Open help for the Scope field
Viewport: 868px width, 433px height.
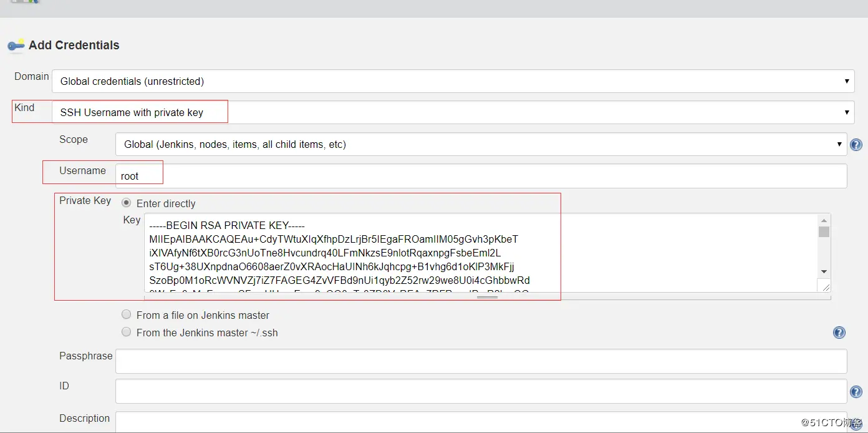(x=856, y=145)
